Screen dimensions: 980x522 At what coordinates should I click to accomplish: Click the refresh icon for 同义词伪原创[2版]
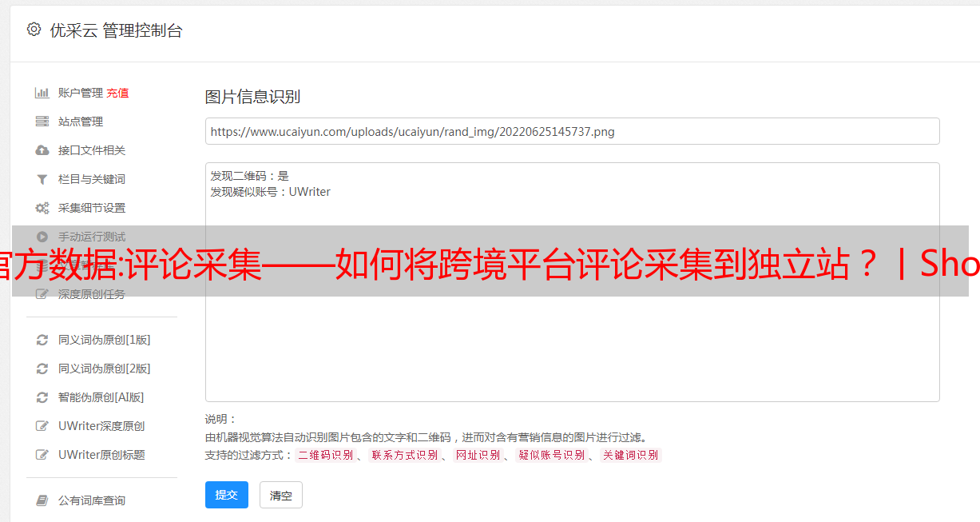pyautogui.click(x=42, y=369)
